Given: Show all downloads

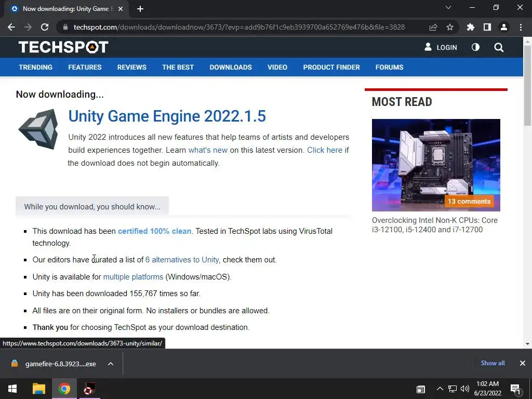Looking at the screenshot, I should [x=493, y=363].
